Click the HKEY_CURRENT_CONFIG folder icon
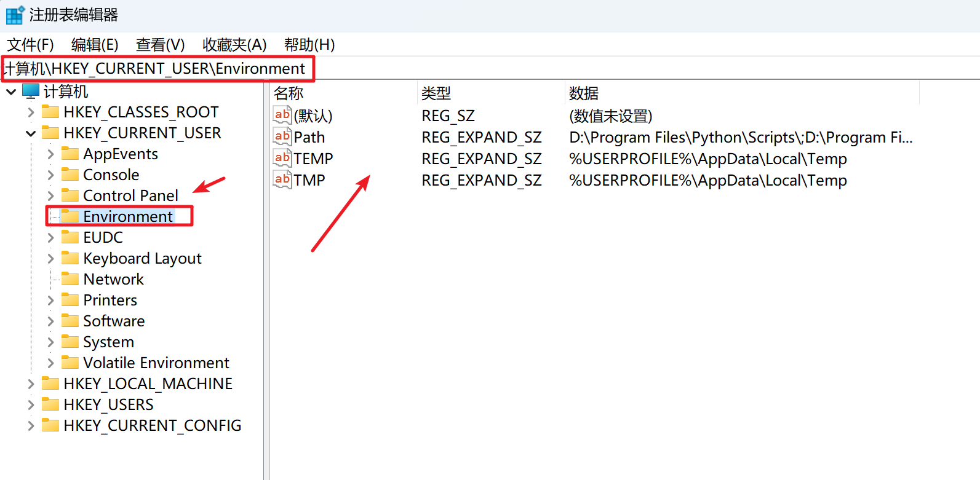 pyautogui.click(x=50, y=425)
